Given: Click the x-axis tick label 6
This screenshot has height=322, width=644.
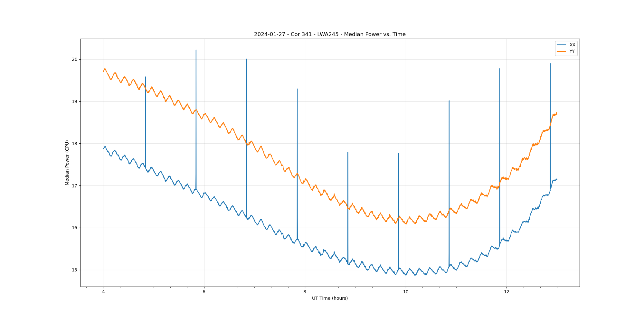Looking at the screenshot, I should coord(204,292).
